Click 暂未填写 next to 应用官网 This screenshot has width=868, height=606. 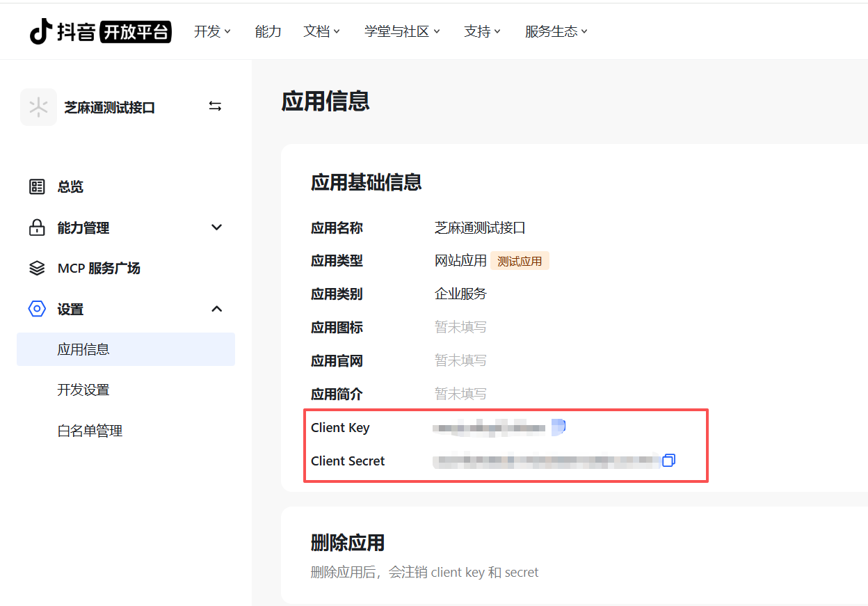tap(460, 360)
